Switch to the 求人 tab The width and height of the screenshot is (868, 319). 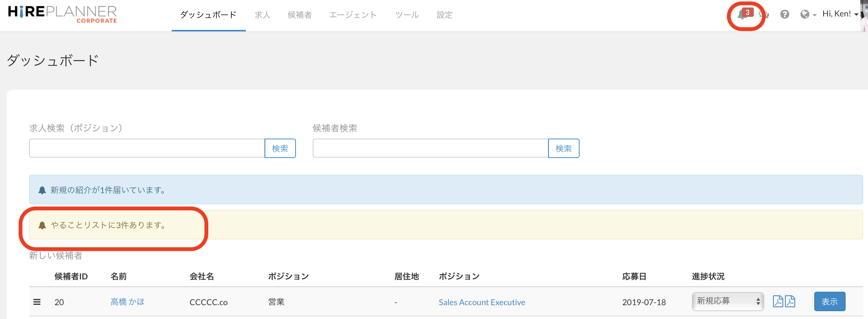[262, 15]
